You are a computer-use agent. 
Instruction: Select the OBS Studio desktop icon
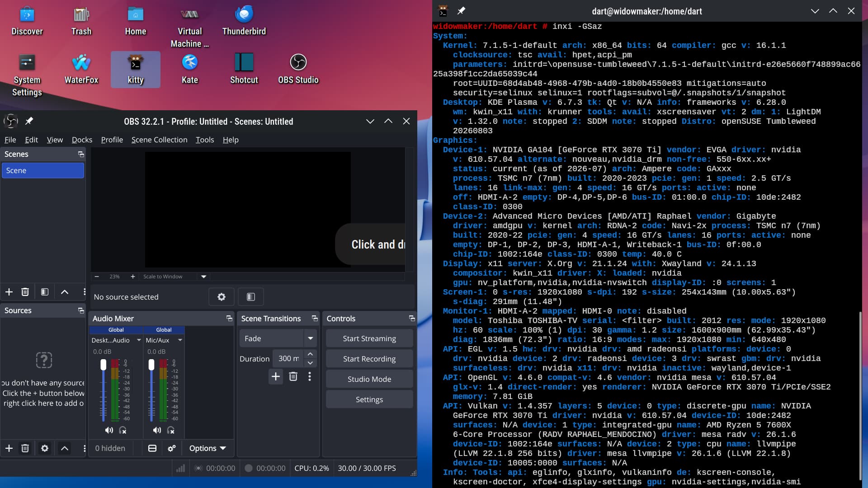click(x=298, y=69)
